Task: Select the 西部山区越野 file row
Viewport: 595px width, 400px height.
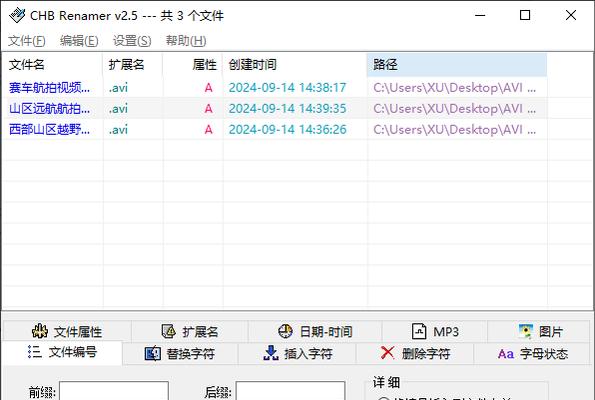Action: coord(275,129)
